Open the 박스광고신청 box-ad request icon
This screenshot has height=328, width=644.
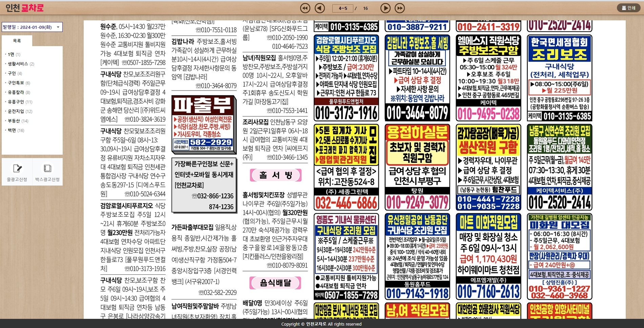click(47, 171)
